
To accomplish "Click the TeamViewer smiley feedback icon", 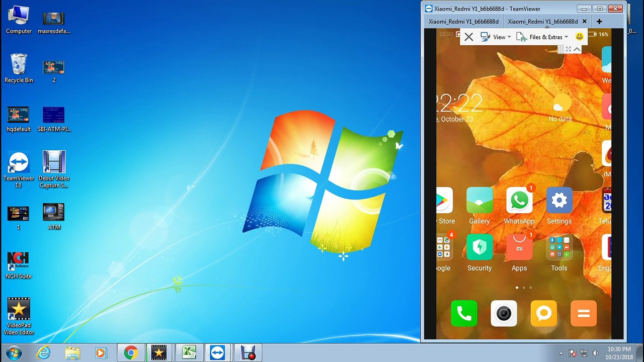I will pos(580,37).
